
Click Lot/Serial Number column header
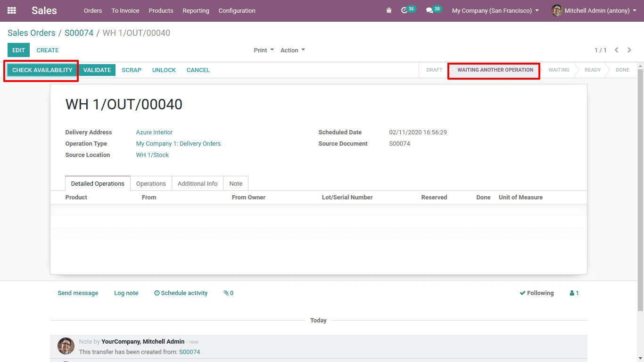click(x=347, y=197)
